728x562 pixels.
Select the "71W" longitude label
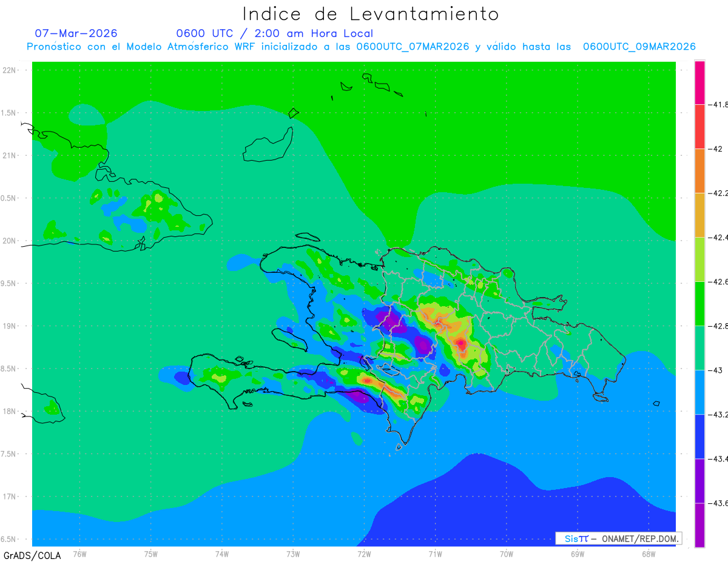[435, 554]
